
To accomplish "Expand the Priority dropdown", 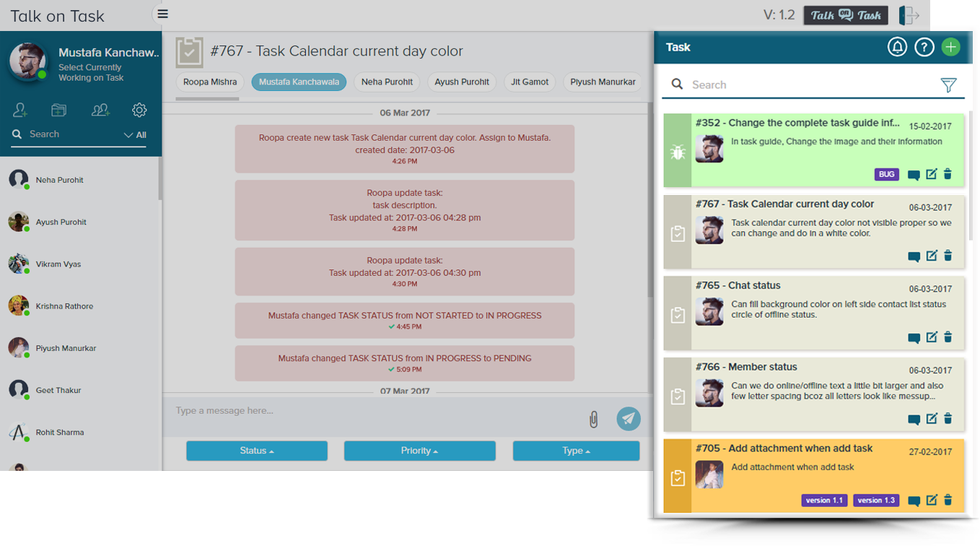I will tap(420, 451).
